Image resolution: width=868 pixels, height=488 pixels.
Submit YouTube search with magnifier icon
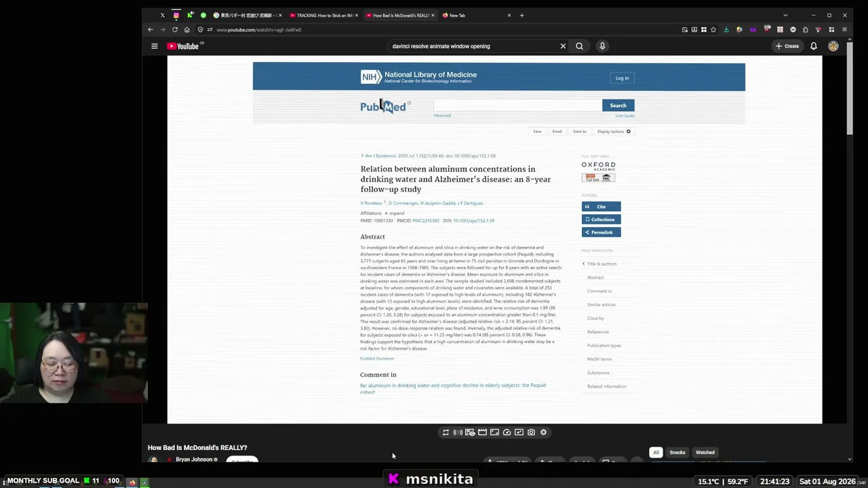click(x=579, y=46)
